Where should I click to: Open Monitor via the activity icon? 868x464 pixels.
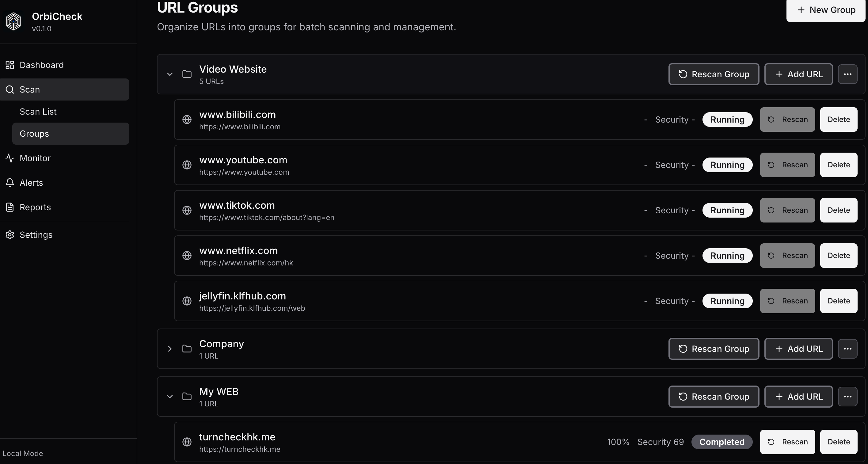click(x=10, y=158)
